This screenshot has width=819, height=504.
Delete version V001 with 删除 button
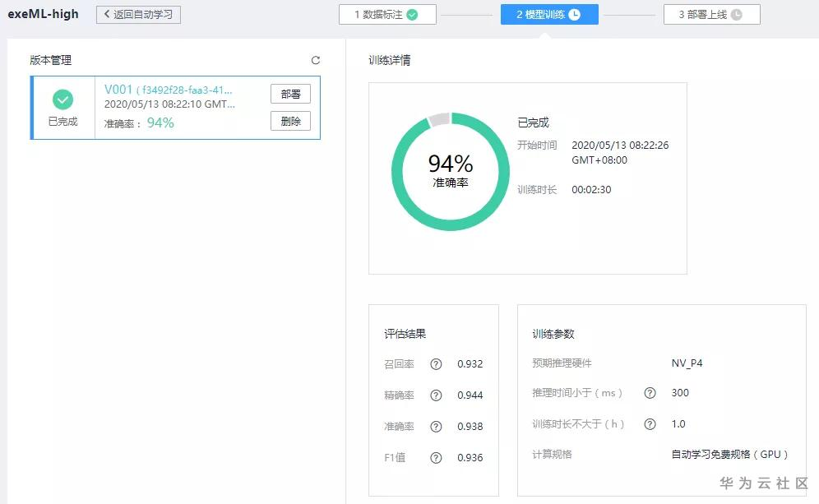[x=290, y=121]
